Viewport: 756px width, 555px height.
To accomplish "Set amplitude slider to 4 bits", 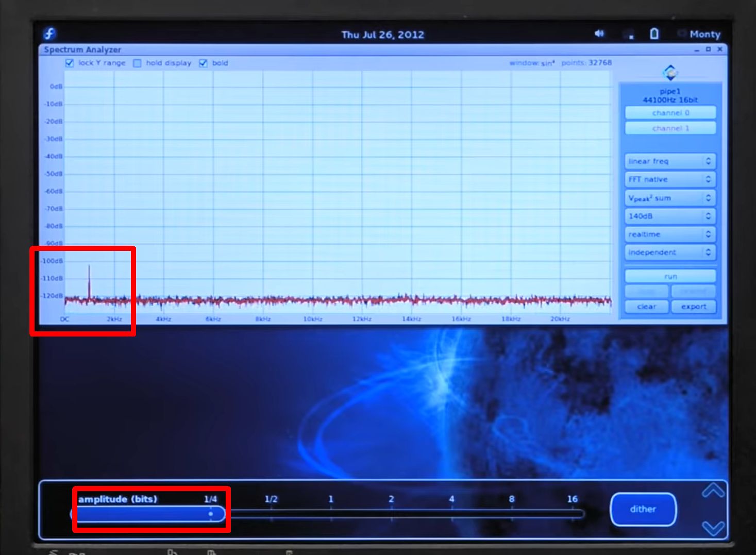I will (451, 514).
